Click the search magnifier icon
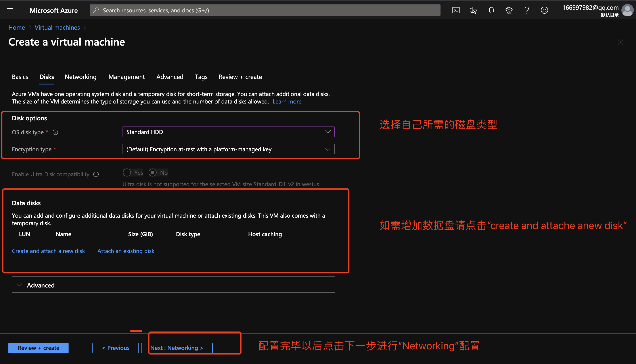The width and height of the screenshot is (636, 364). (x=96, y=10)
